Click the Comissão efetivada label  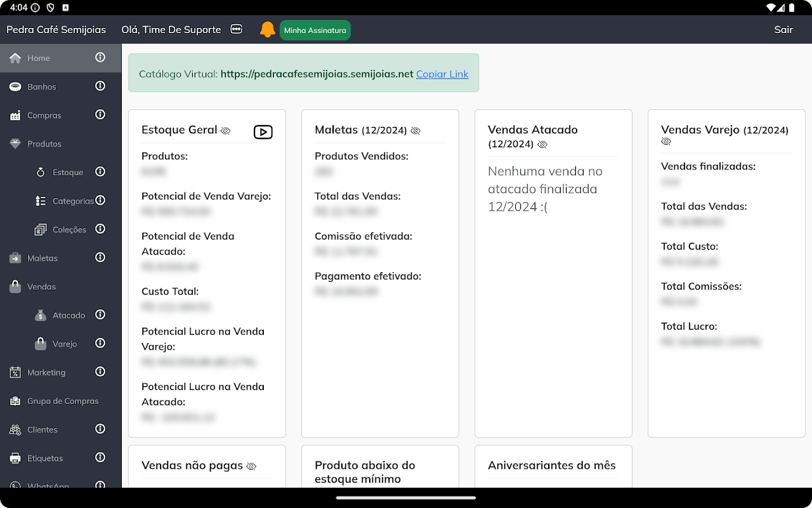point(363,236)
